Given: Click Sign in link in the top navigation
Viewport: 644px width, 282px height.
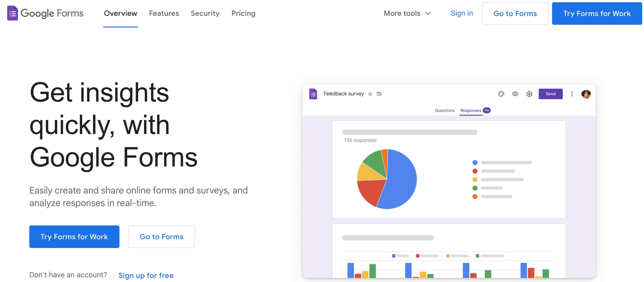Looking at the screenshot, I should (x=462, y=13).
